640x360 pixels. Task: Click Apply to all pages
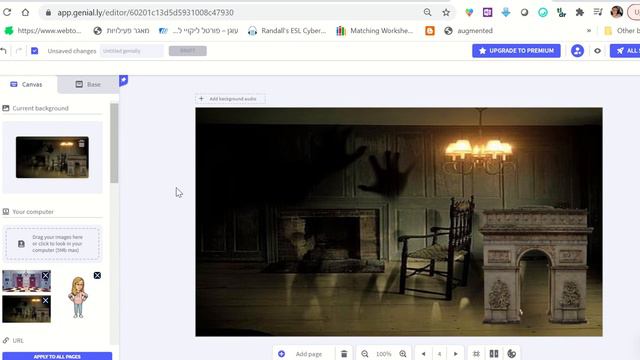pyautogui.click(x=57, y=356)
